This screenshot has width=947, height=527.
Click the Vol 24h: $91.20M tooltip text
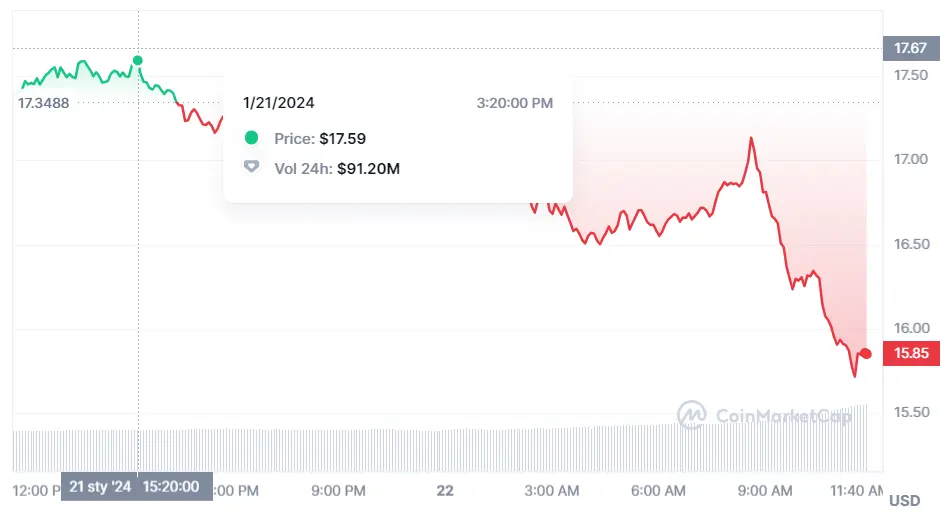tap(337, 169)
